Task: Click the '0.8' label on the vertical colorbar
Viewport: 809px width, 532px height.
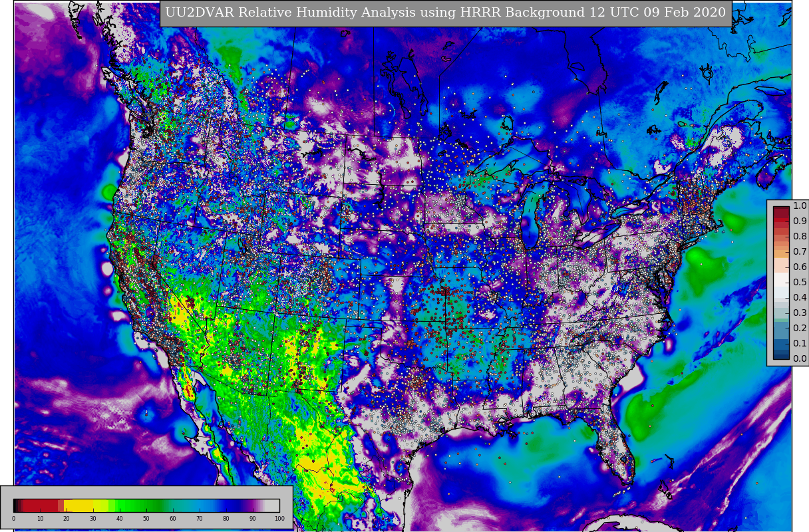Action: (x=800, y=237)
